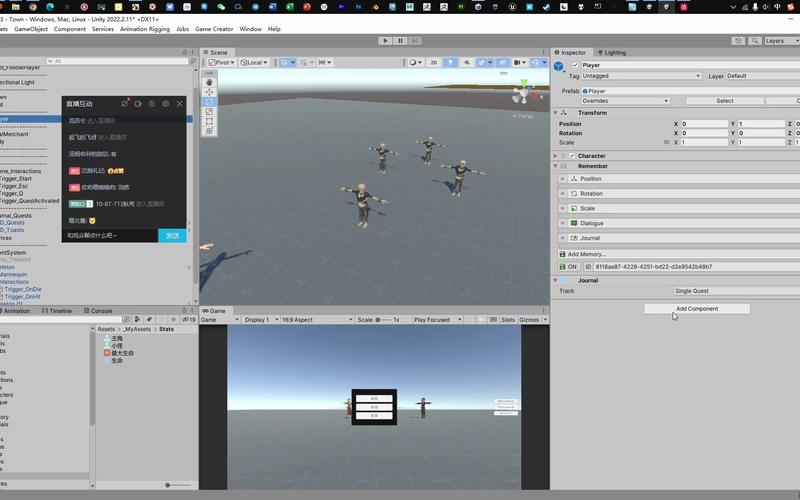
Task: Toggle Gizmos in Game view
Action: click(x=529, y=320)
